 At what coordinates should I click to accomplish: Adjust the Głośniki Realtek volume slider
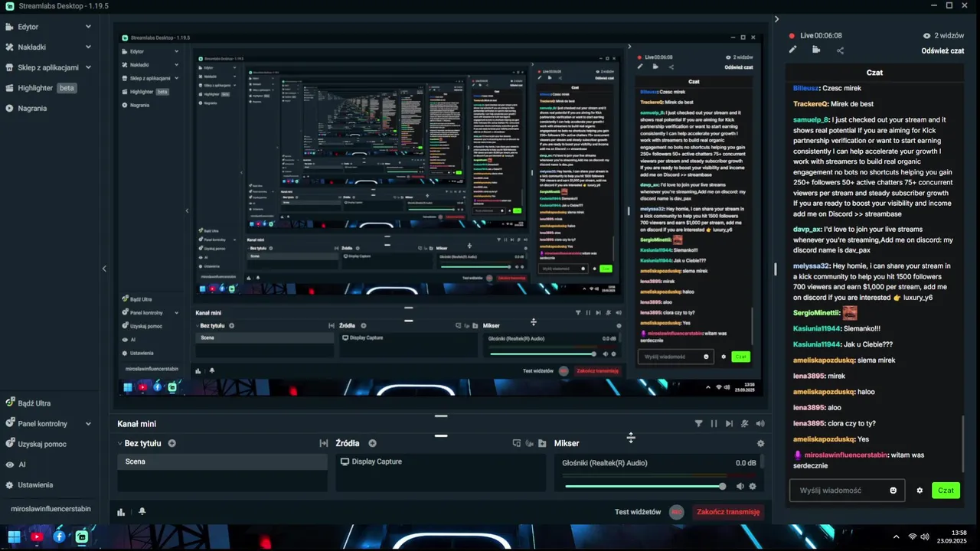pyautogui.click(x=645, y=486)
